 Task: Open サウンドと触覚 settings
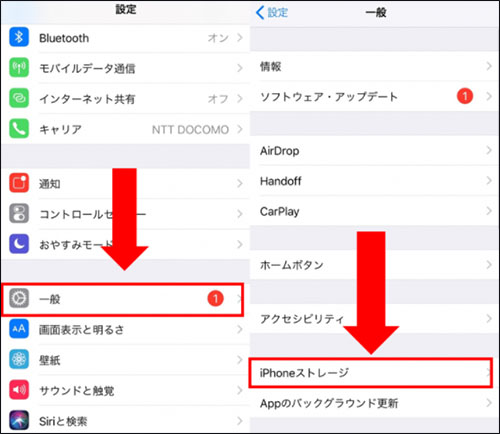click(x=125, y=390)
